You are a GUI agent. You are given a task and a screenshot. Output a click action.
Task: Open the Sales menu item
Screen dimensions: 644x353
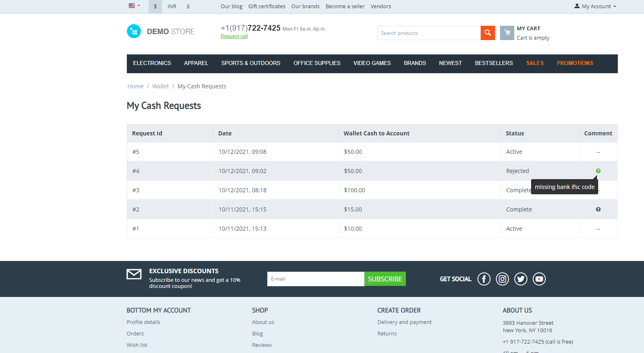tap(535, 63)
